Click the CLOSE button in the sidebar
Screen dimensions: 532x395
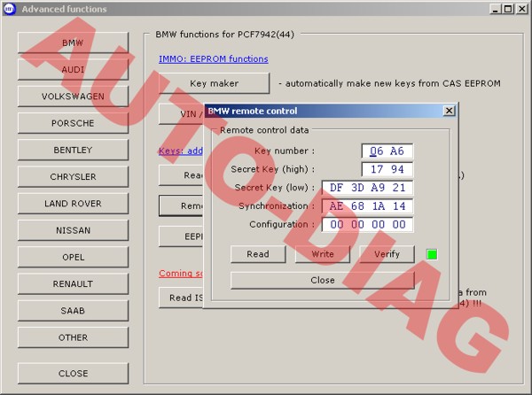pyautogui.click(x=73, y=374)
